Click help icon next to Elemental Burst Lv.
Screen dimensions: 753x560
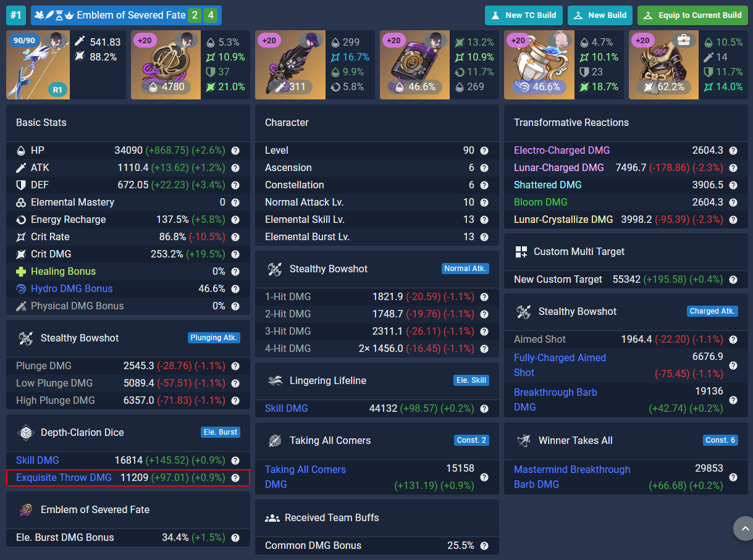pos(484,237)
